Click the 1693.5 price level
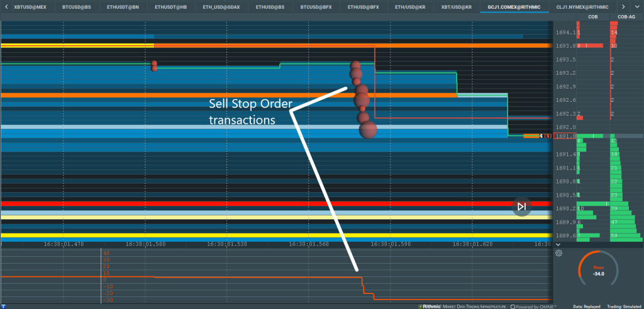Viewport: 644px width, 309px height. [565, 60]
